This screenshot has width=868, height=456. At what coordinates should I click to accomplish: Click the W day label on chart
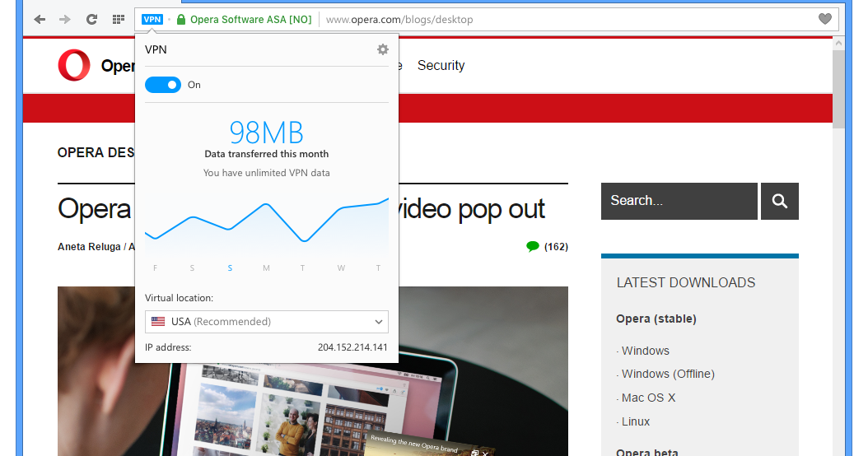pos(341,268)
